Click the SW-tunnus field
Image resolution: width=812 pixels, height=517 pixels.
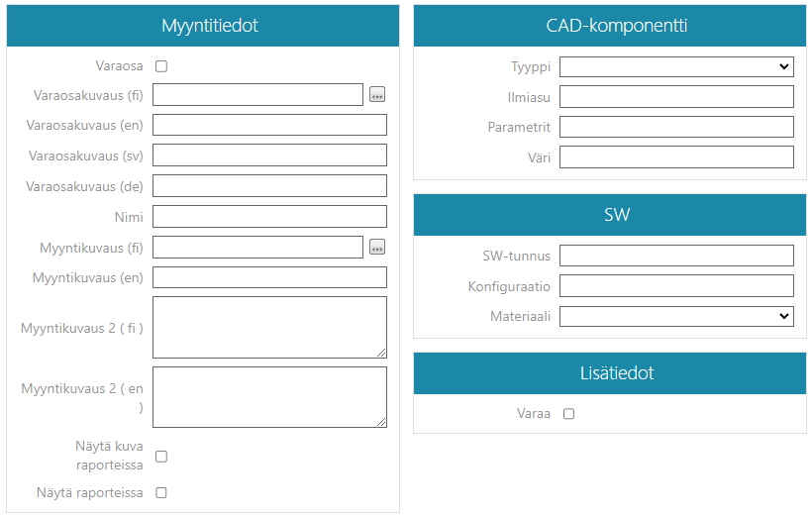coord(676,256)
